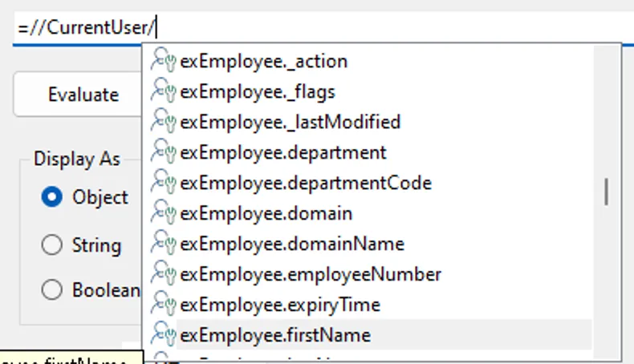Choose exEmployee.employeeNumber attribute
The image size is (634, 364).
pos(370,274)
